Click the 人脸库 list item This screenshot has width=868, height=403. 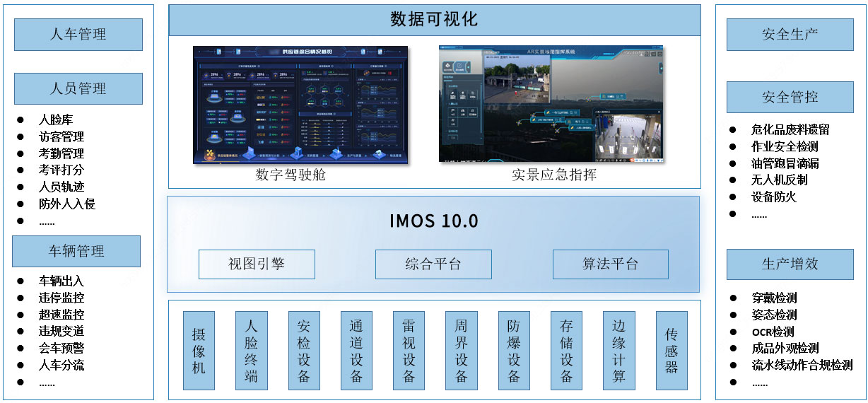(56, 120)
